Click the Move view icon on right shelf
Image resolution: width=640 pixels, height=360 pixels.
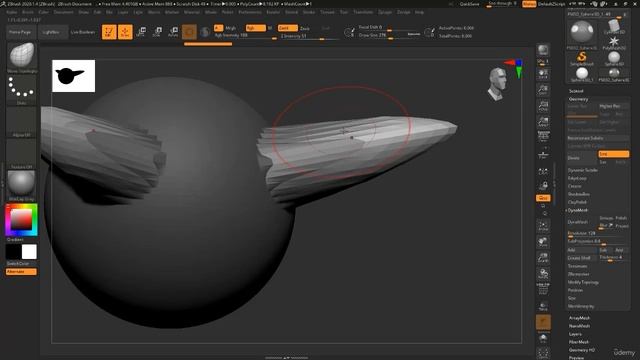pyautogui.click(x=543, y=242)
